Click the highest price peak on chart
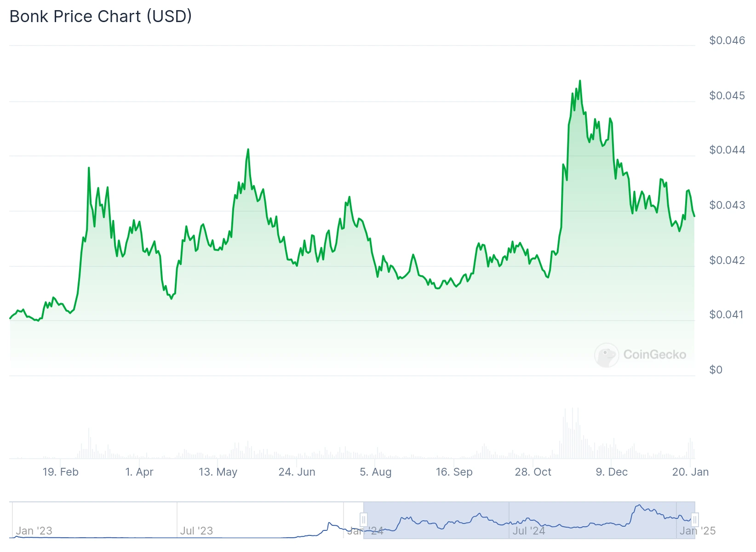Image resolution: width=756 pixels, height=552 pixels. (x=580, y=81)
